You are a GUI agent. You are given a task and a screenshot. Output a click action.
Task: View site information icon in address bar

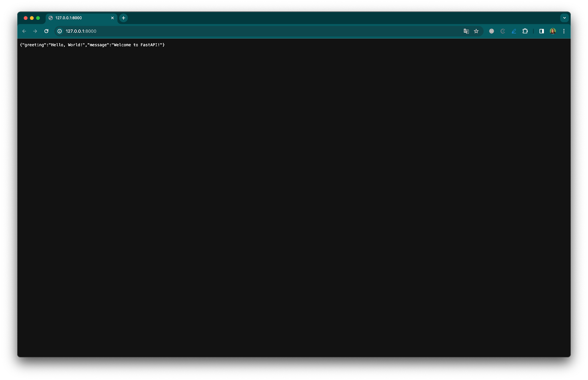tap(60, 31)
